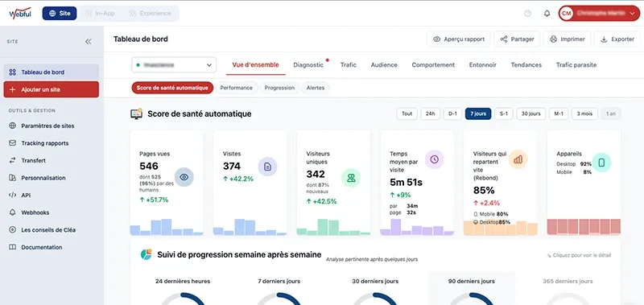644x305 pixels.
Task: Select Entonnoir tab
Action: click(482, 65)
